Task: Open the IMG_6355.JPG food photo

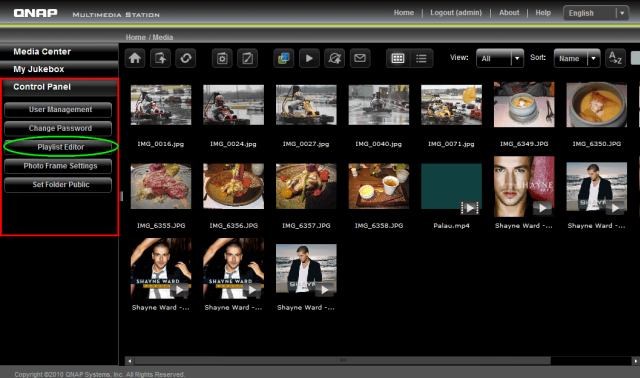Action: [x=161, y=186]
